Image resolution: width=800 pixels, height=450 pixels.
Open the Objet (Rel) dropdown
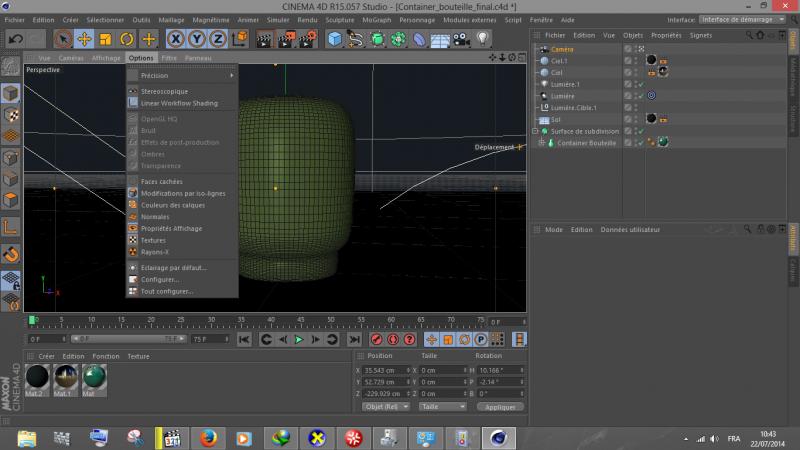(386, 407)
